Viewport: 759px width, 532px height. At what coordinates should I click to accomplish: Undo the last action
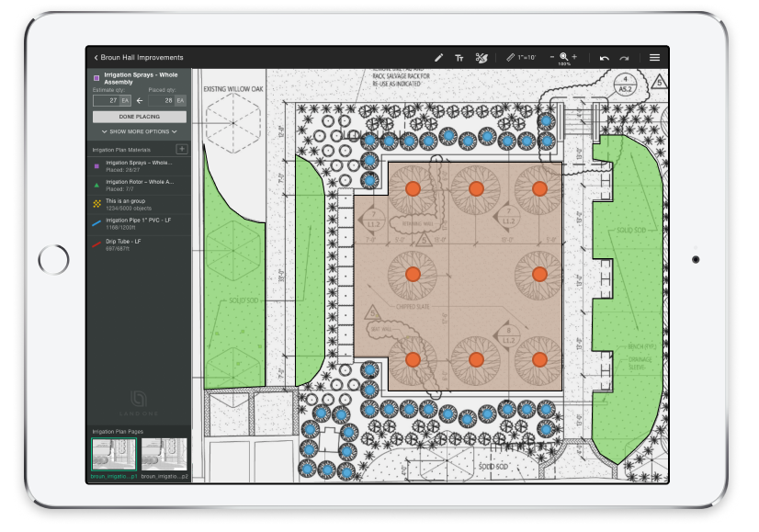(604, 58)
